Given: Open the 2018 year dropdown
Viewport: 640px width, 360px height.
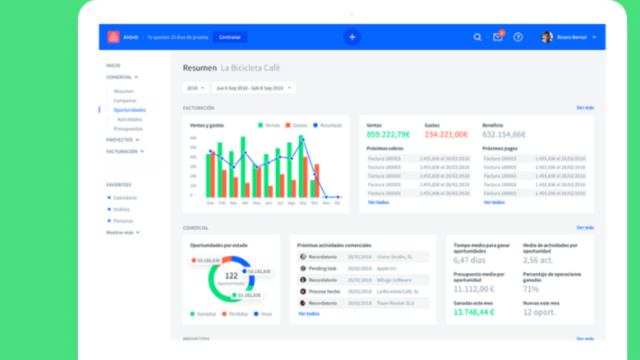Looking at the screenshot, I should pos(196,88).
